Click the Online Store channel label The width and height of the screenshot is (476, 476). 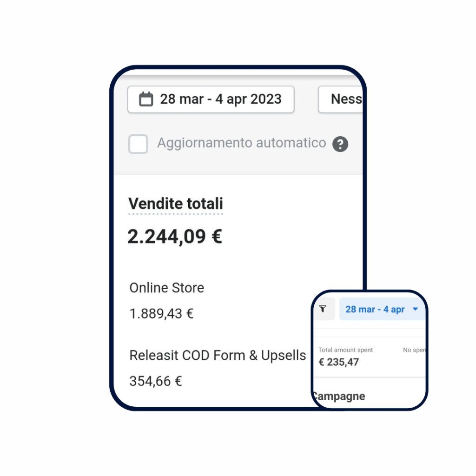click(x=166, y=288)
